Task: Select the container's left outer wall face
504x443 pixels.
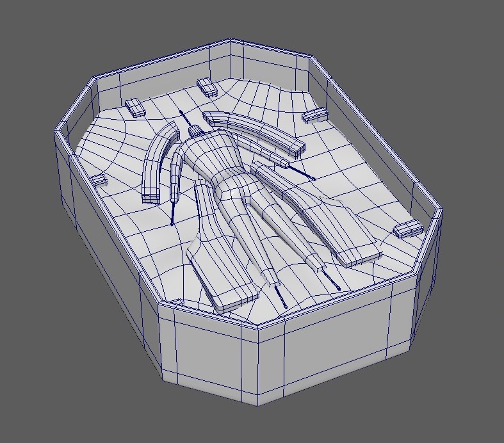Action: click(x=109, y=256)
